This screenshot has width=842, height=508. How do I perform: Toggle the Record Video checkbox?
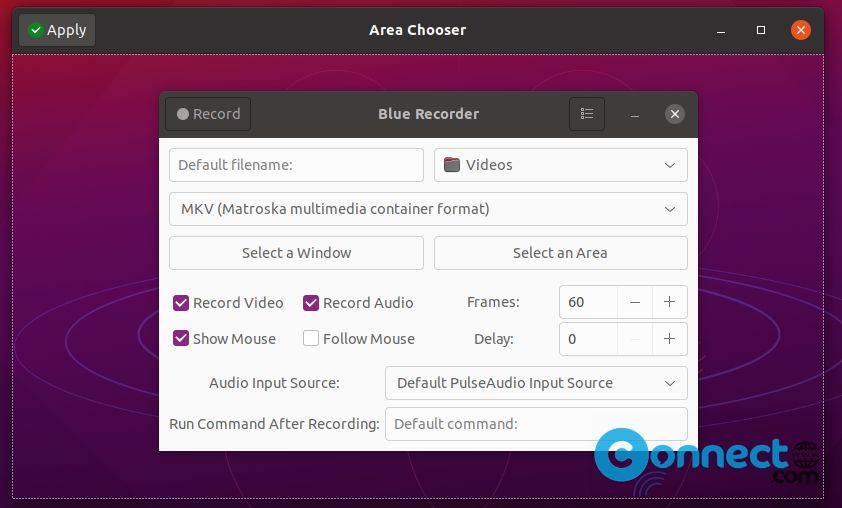(181, 303)
